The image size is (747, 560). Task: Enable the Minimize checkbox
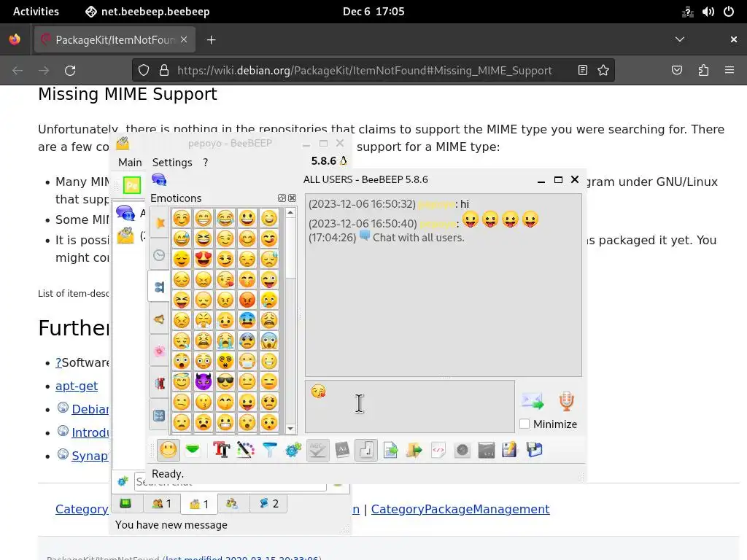(525, 424)
